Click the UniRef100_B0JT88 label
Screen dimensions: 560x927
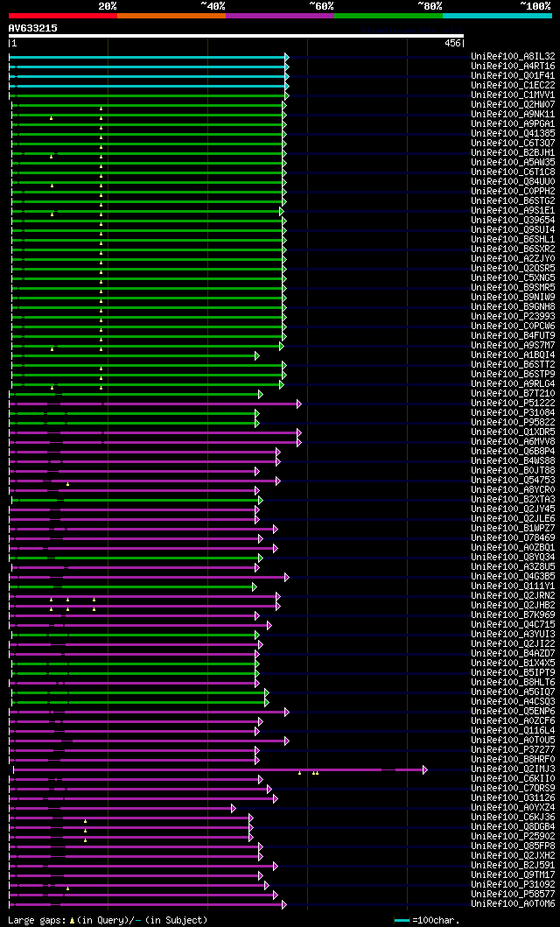coord(513,471)
